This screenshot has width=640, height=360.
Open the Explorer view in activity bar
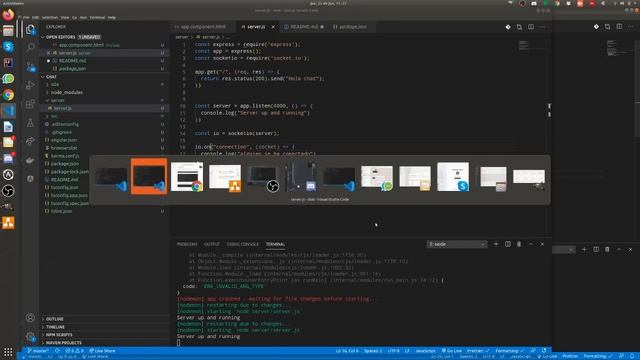(31, 30)
